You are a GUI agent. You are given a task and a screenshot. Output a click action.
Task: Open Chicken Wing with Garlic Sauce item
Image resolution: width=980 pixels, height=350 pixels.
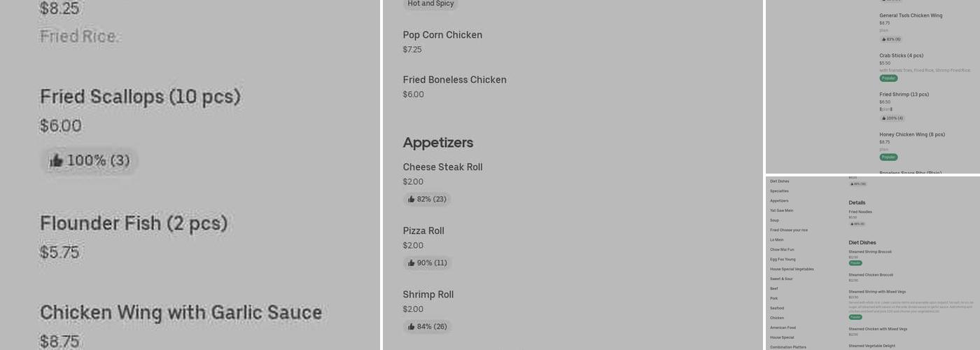tap(181, 313)
